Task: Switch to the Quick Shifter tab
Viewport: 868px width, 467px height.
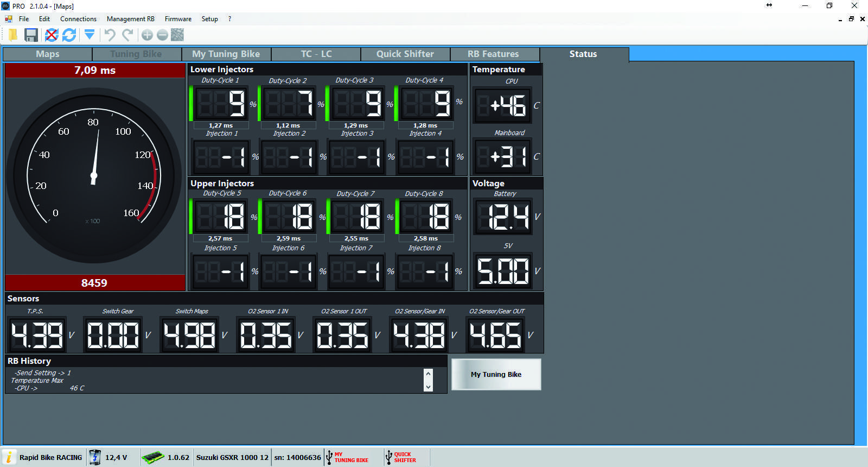Action: pos(405,54)
